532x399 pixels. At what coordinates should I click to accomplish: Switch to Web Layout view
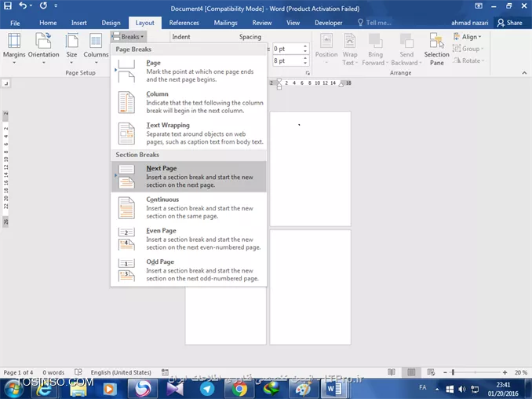(431, 372)
